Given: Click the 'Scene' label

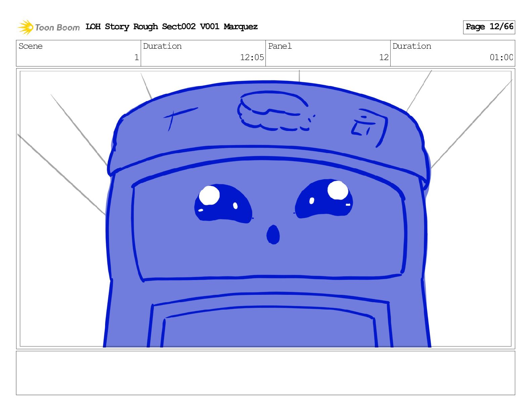Looking at the screenshot, I should click(x=31, y=46).
